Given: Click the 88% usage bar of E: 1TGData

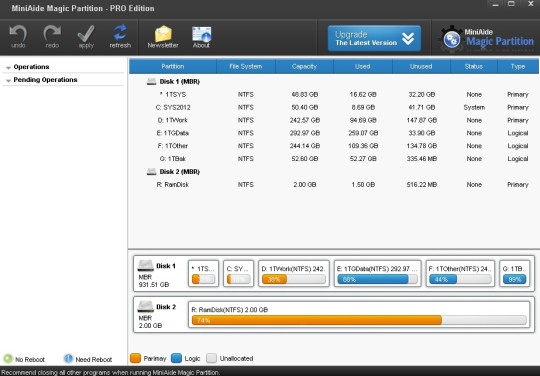Looking at the screenshot, I should click(x=377, y=279).
